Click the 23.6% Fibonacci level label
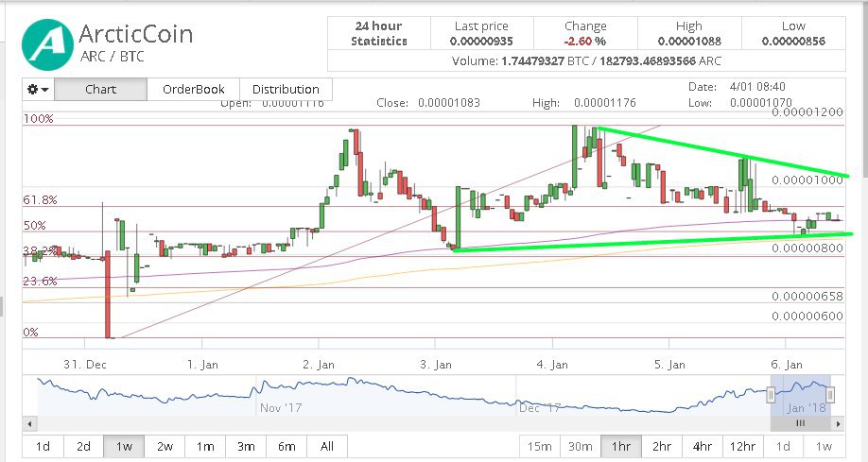Image resolution: width=868 pixels, height=462 pixels. pos(40,281)
